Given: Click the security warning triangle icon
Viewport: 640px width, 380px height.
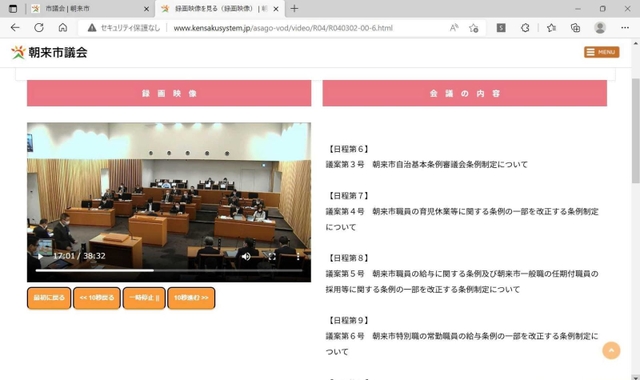Looking at the screenshot, I should (92, 28).
